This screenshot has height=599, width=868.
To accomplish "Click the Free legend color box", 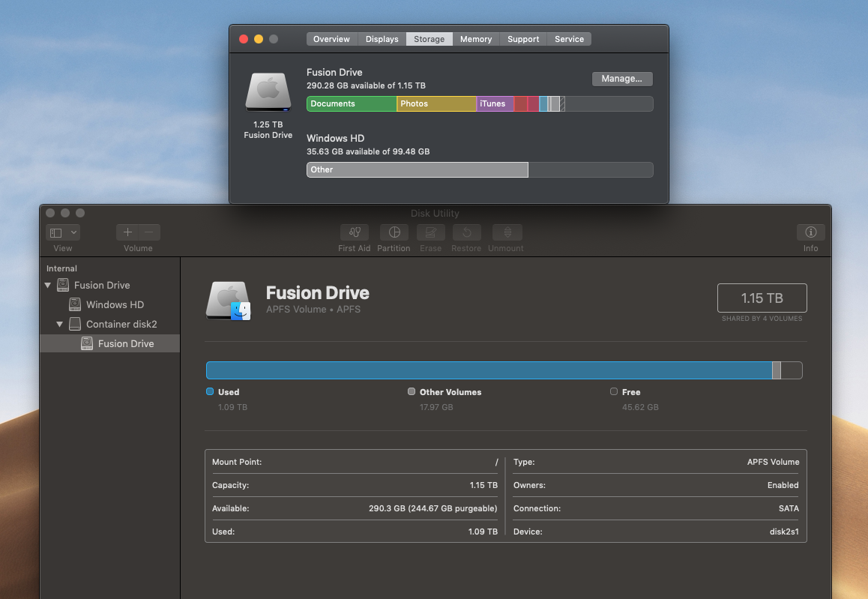I will tap(613, 391).
